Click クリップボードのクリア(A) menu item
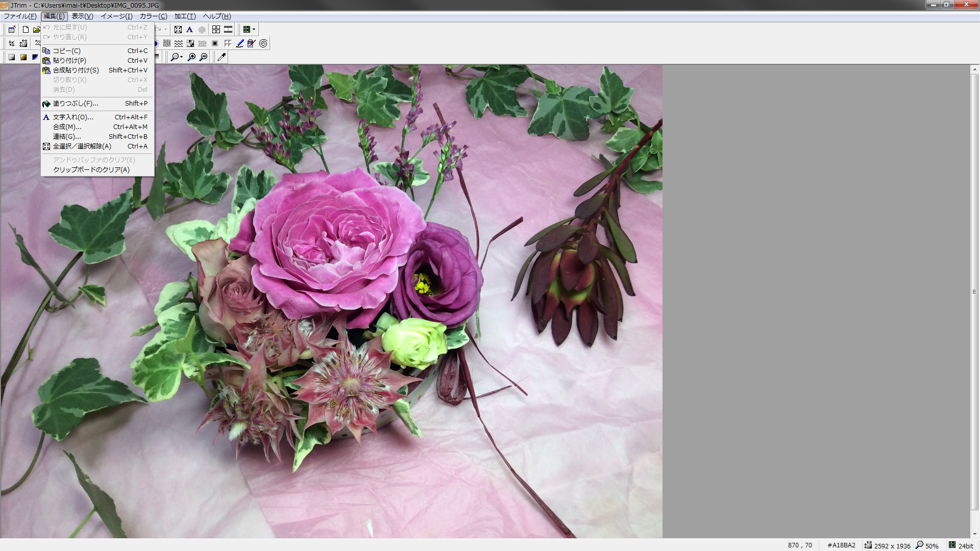The width and height of the screenshot is (980, 551). (x=91, y=170)
